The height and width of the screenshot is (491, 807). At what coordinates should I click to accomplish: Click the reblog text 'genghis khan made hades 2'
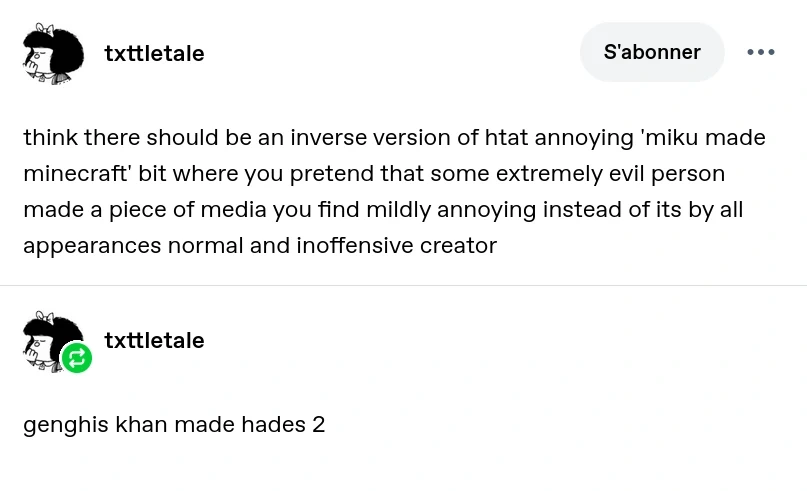tap(174, 425)
